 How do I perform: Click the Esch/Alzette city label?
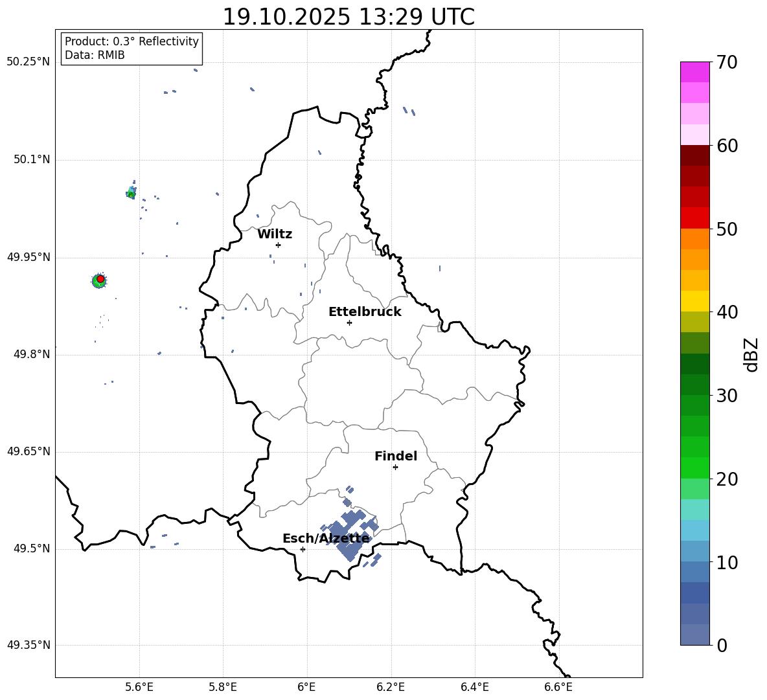[x=326, y=538]
